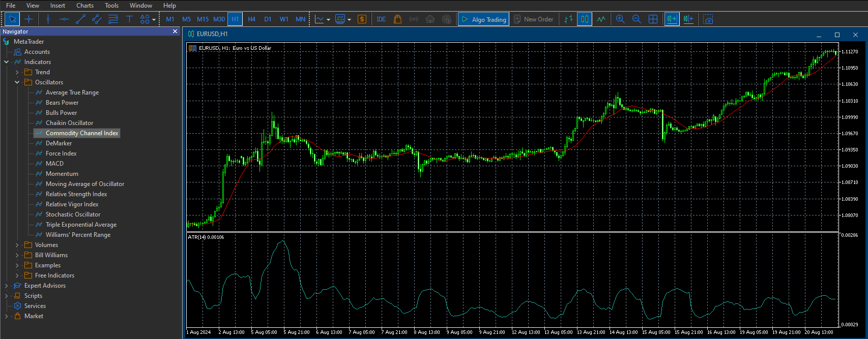Open the Charts menu

tap(85, 6)
